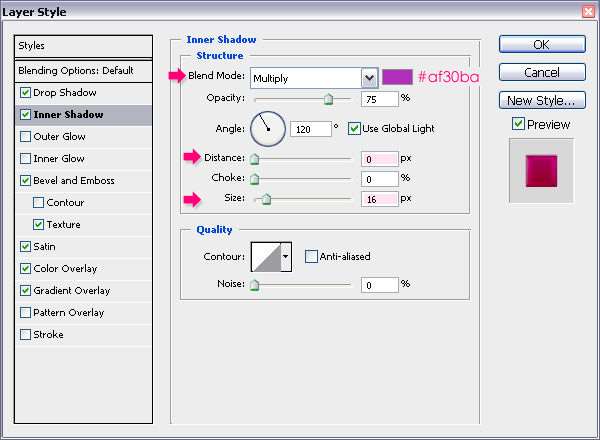This screenshot has height=440, width=600.
Task: Click the Noise slider handle
Action: (x=254, y=285)
